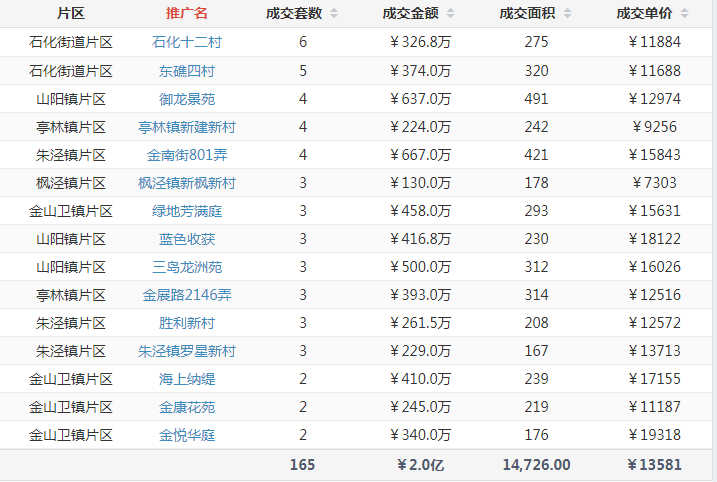Viewport: 717px width, 482px height.
Task: Select the 枫泾镇片区 cell
Action: click(x=70, y=183)
